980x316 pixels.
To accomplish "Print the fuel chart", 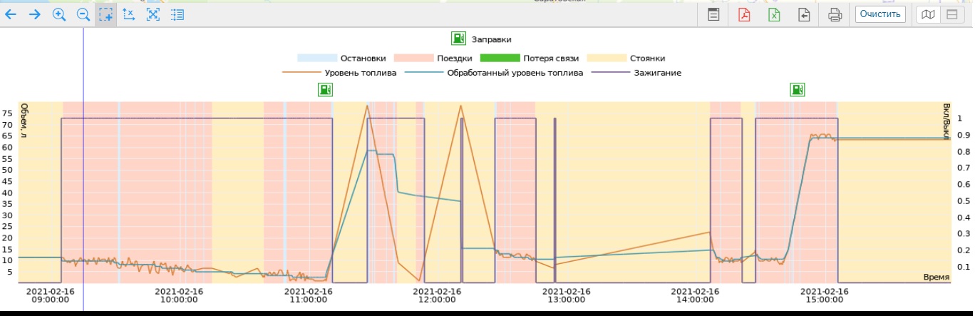I will (835, 14).
